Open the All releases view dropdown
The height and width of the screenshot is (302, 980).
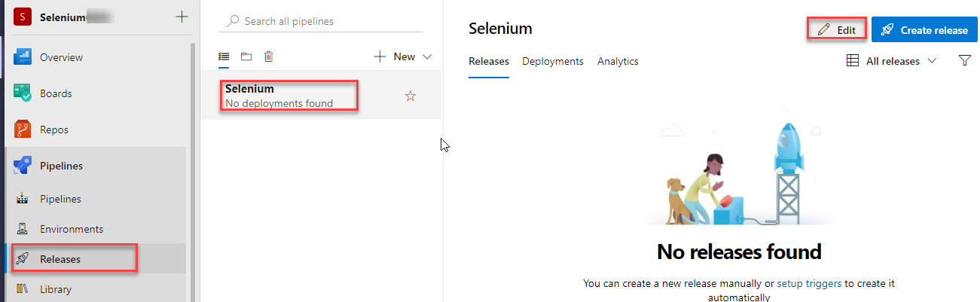(x=892, y=61)
